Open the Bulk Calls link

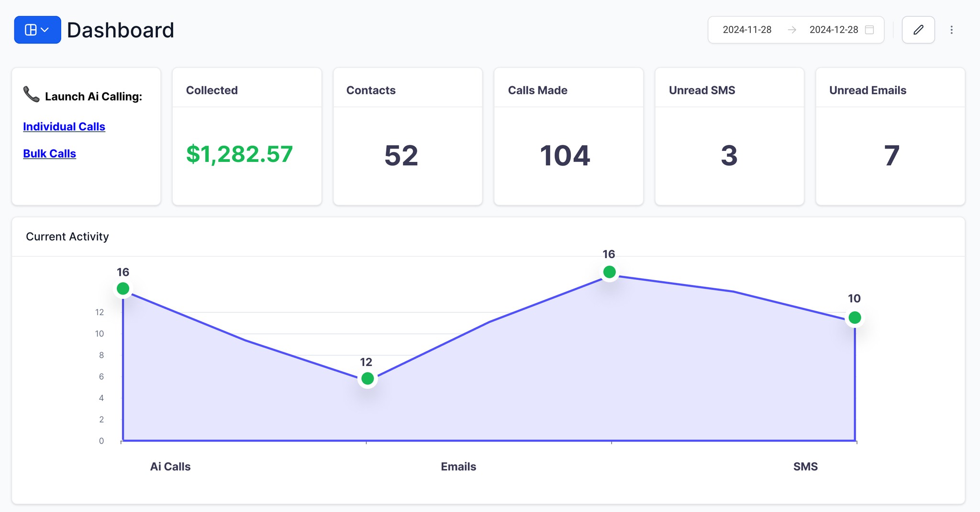click(x=50, y=154)
